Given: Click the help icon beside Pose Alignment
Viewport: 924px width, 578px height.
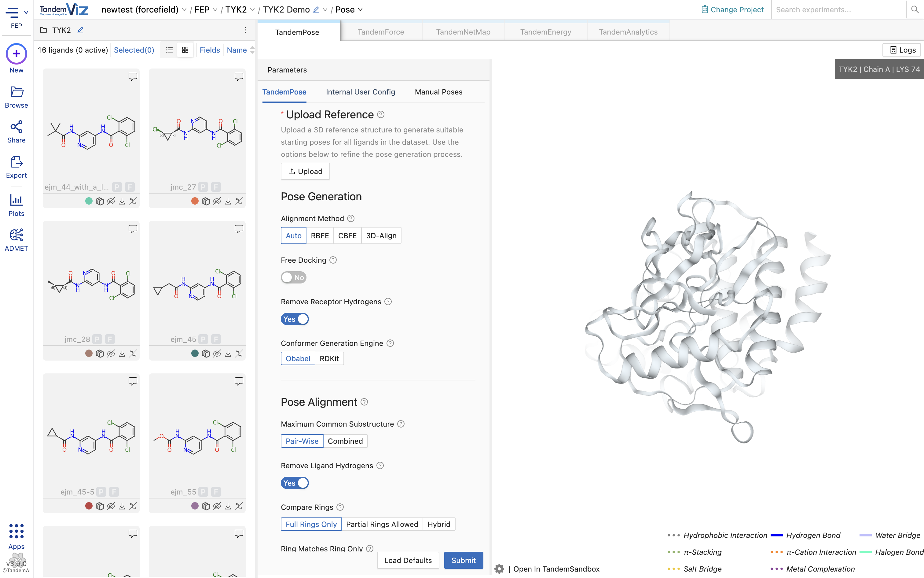Looking at the screenshot, I should coord(364,402).
